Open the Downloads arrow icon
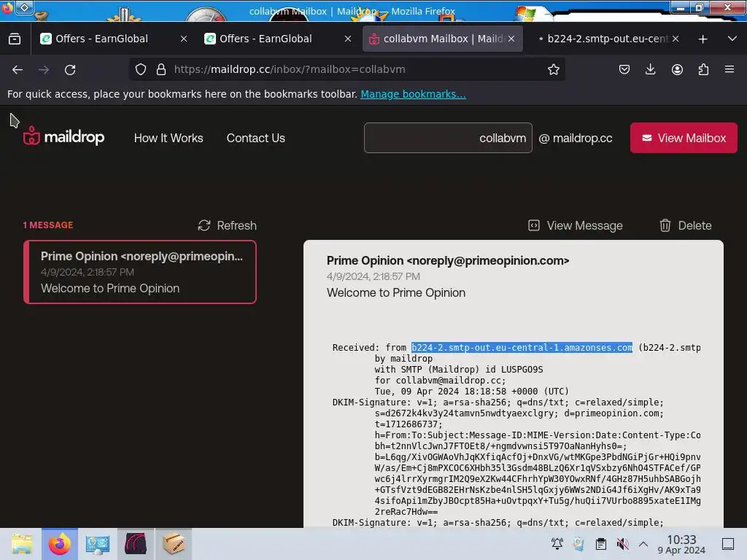The height and width of the screenshot is (560, 747). [x=650, y=69]
